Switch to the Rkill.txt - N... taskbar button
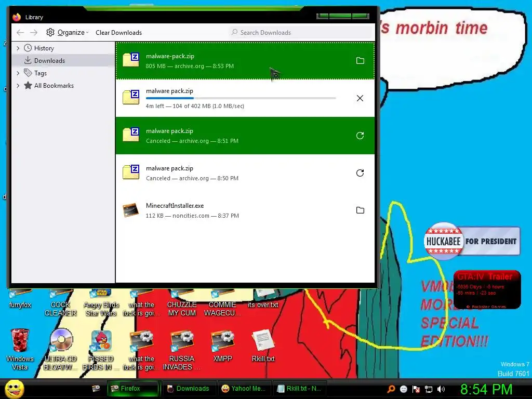 click(x=299, y=389)
